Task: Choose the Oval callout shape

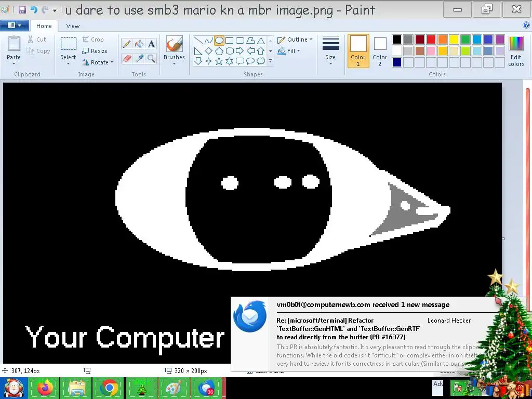Action: coord(250,61)
